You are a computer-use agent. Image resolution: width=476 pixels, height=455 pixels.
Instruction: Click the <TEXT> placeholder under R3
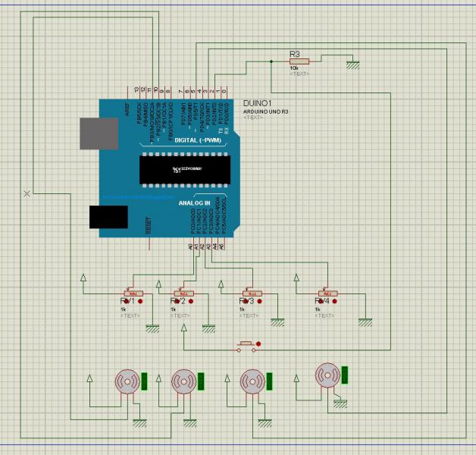click(299, 74)
